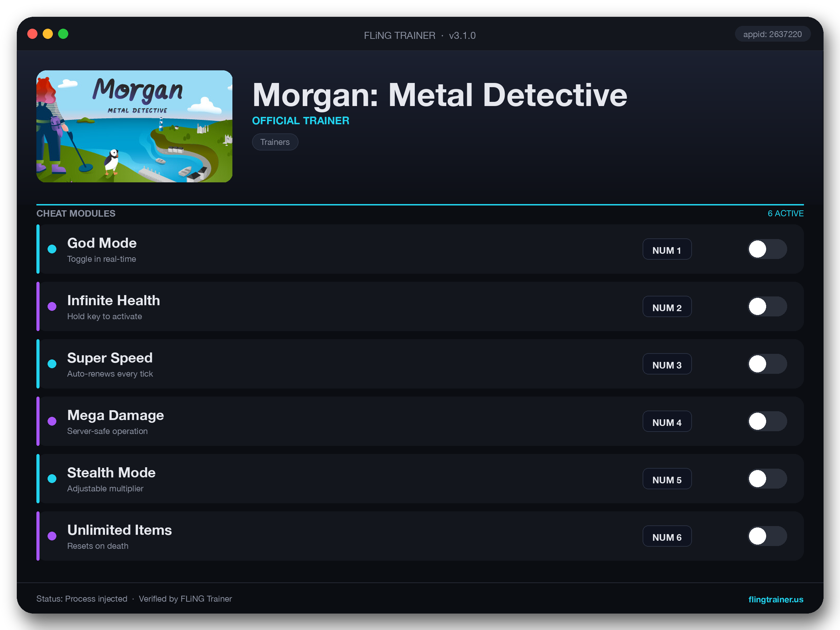Screen dimensions: 840x630
Task: Open the flingtrainer.us link
Action: [776, 599]
